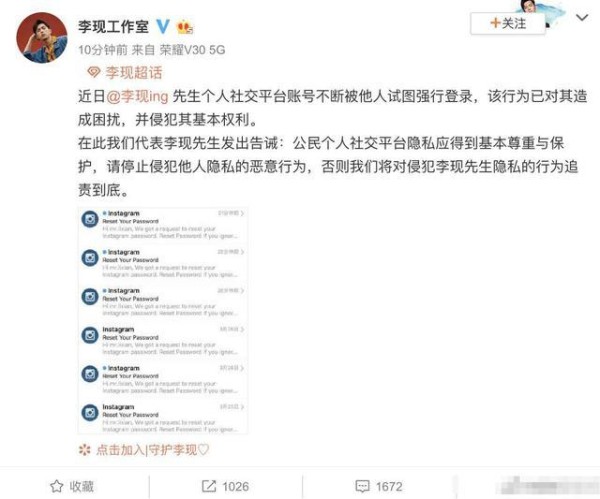600x499 pixels.
Task: Click the comment bubble icon
Action: point(362,486)
